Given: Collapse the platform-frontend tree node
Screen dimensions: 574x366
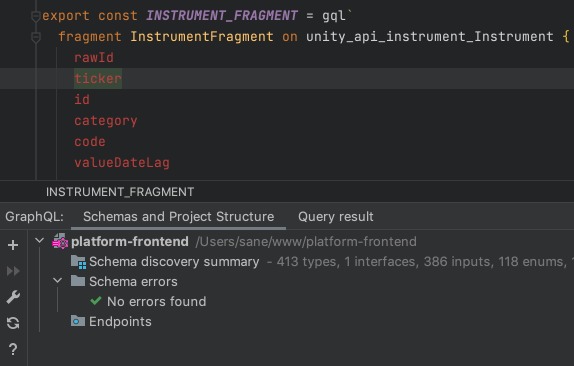Looking at the screenshot, I should 40,241.
